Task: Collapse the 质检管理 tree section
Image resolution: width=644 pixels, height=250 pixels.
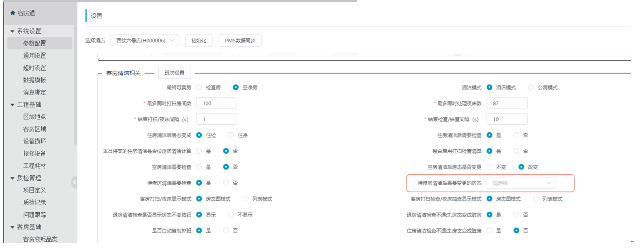Action: tap(12, 178)
